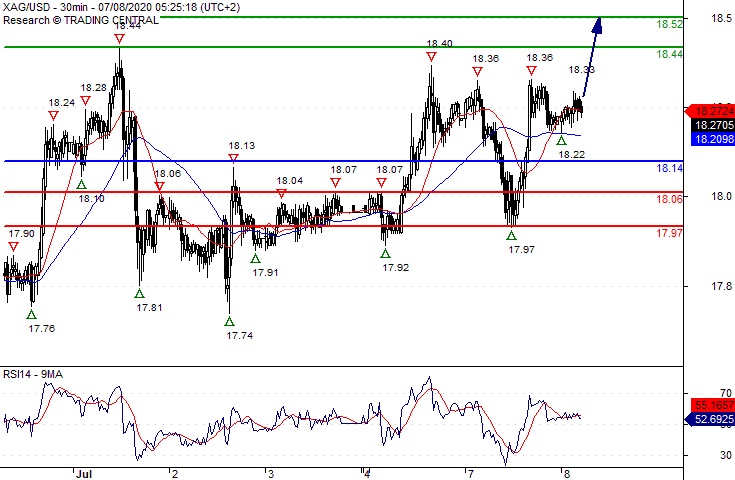Click the 17.76 low price label
The image size is (735, 480).
[x=42, y=329]
